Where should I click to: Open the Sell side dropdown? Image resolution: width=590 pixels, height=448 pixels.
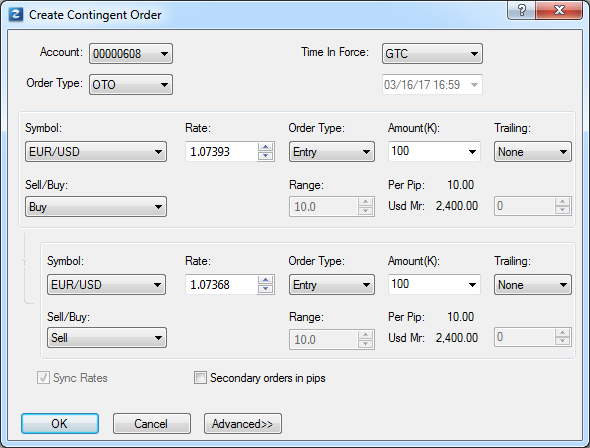coord(107,337)
